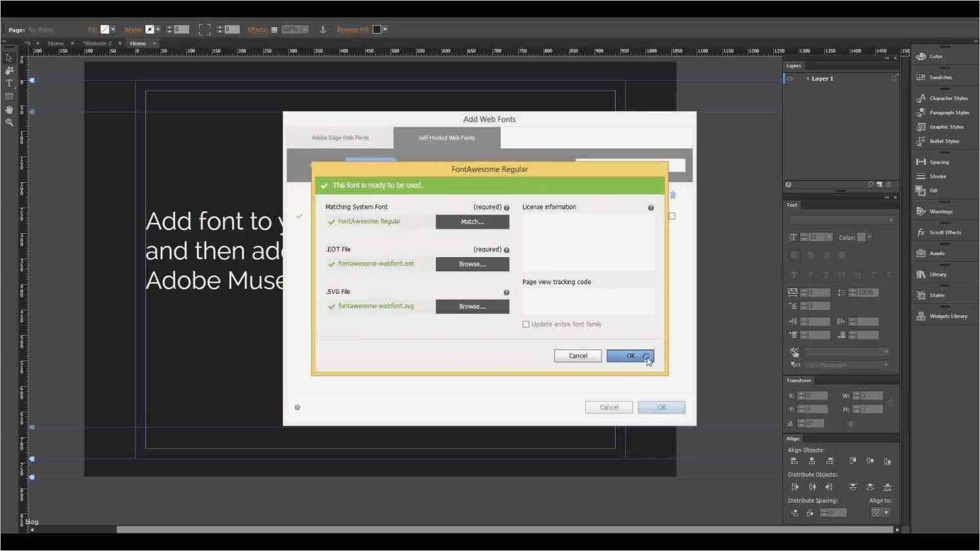Click the Browser Fill color swatch

pos(377,30)
